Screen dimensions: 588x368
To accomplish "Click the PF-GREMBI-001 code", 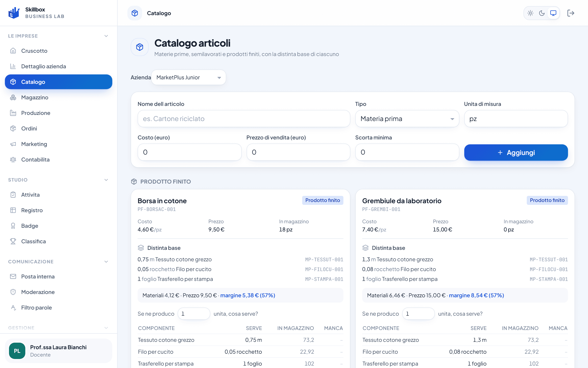I will [x=381, y=209].
